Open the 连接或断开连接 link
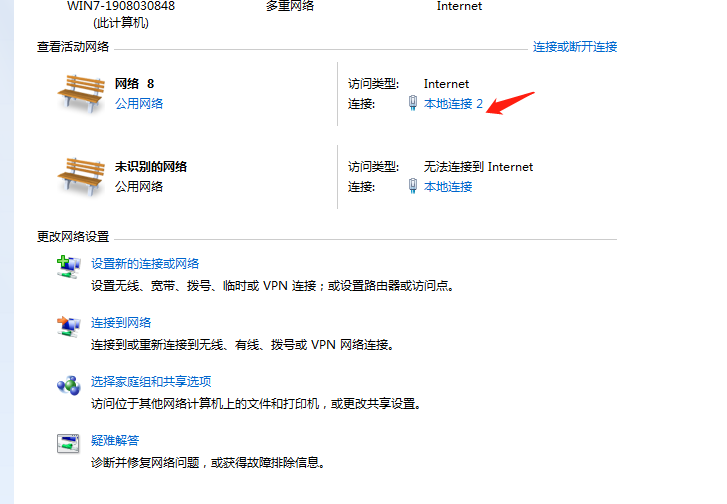The image size is (727, 504). click(x=575, y=47)
